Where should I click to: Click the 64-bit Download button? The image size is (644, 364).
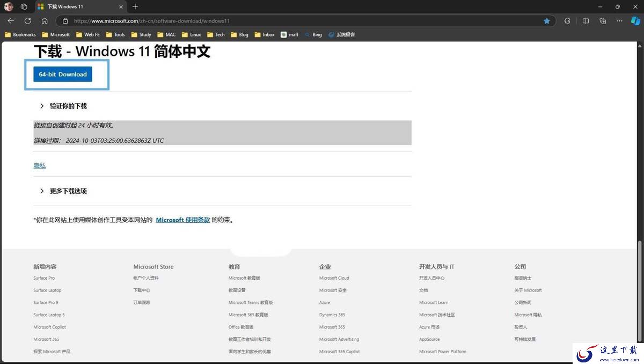click(63, 74)
